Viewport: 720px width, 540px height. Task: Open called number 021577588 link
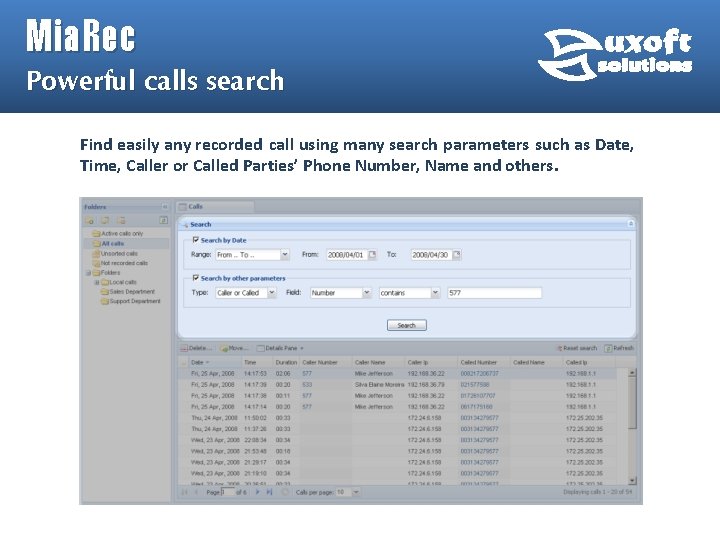coord(475,384)
